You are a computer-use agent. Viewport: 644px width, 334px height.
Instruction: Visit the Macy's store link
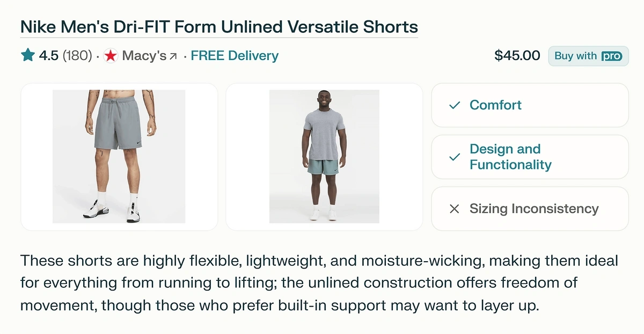click(144, 56)
